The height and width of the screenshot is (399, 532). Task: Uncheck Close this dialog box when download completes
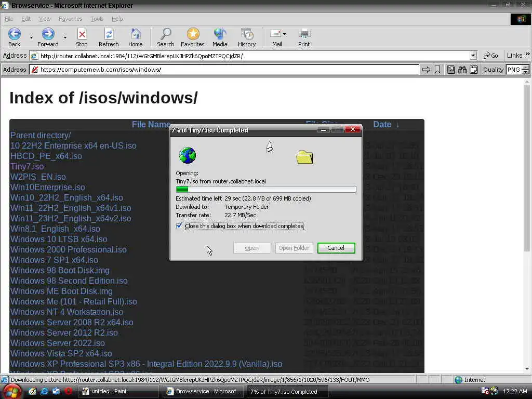[x=179, y=226]
